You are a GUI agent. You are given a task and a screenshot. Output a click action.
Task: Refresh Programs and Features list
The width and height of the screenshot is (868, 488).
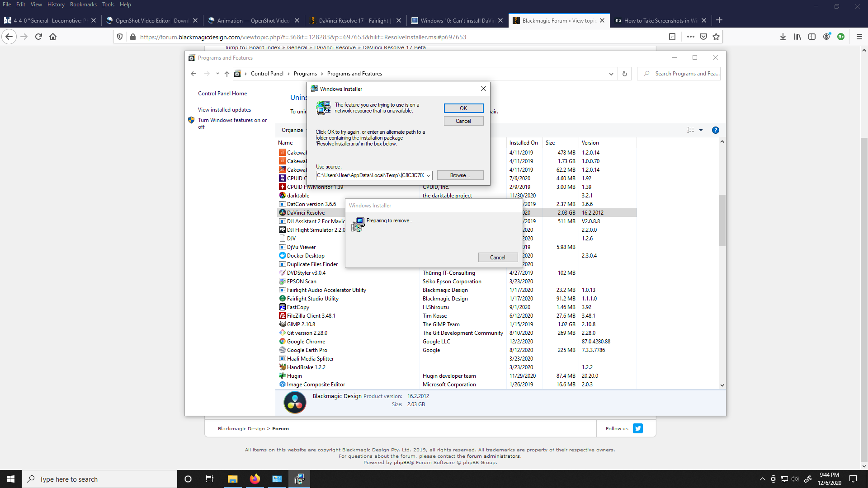point(625,74)
